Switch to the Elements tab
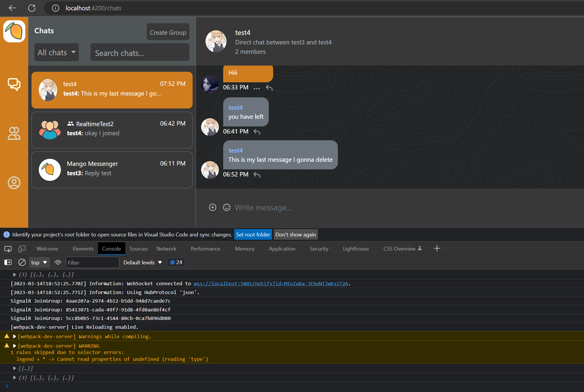The height and width of the screenshot is (392, 584). (83, 249)
